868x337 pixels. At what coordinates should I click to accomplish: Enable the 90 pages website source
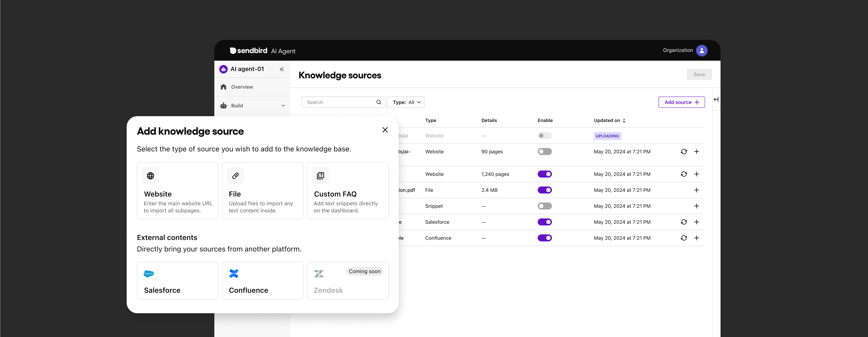[544, 152]
